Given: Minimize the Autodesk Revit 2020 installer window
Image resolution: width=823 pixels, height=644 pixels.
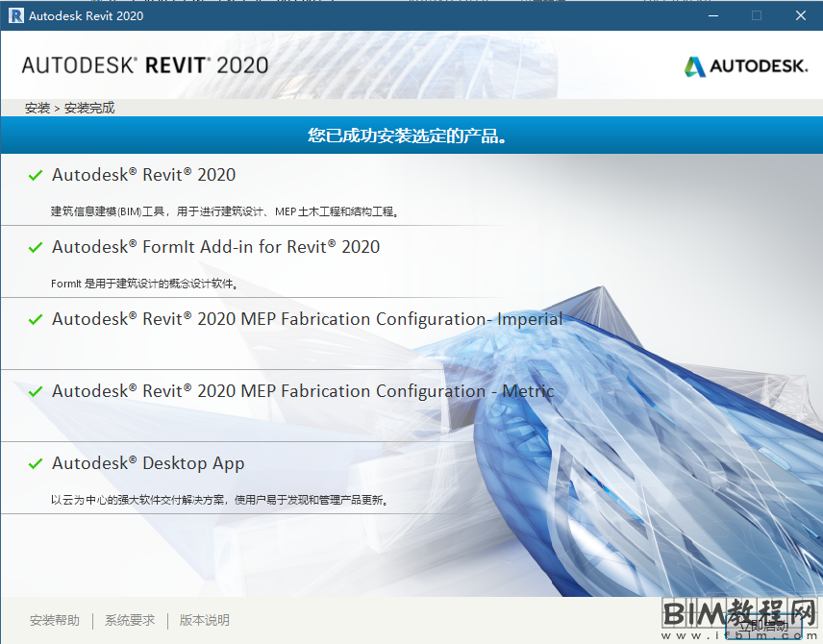Looking at the screenshot, I should pos(713,15).
